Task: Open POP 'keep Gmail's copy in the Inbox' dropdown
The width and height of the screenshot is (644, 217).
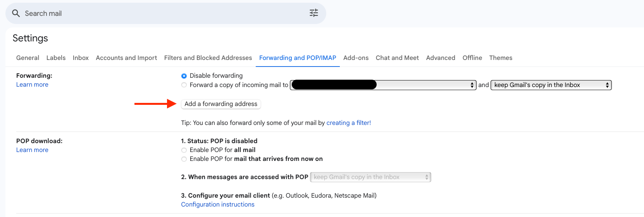Action: tap(370, 177)
